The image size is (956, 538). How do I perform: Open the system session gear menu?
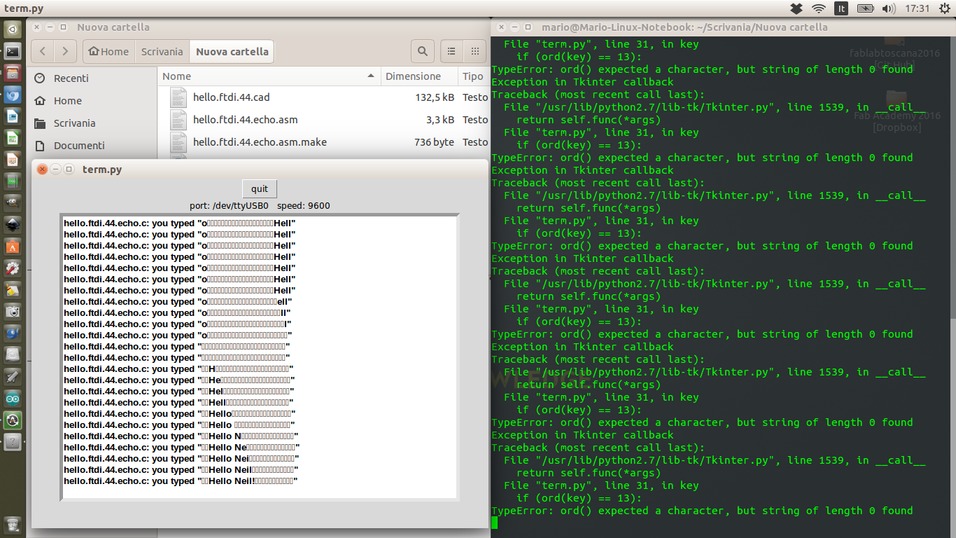click(944, 9)
